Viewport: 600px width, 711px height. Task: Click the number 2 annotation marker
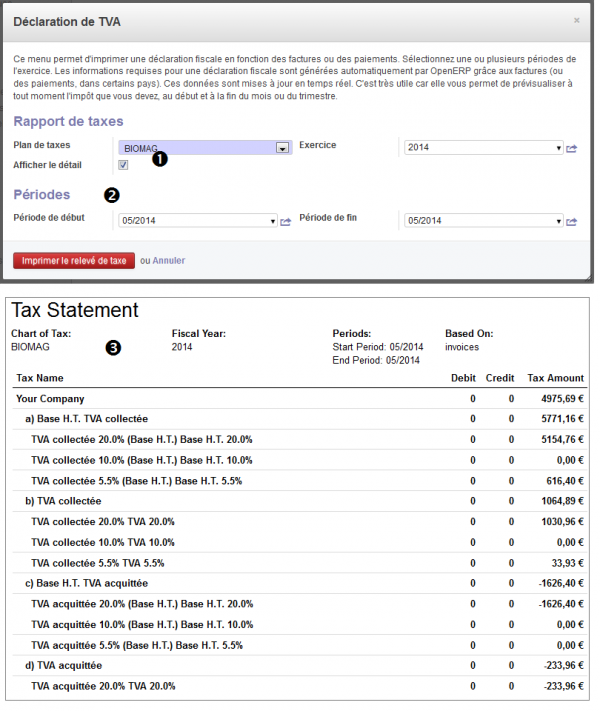112,195
